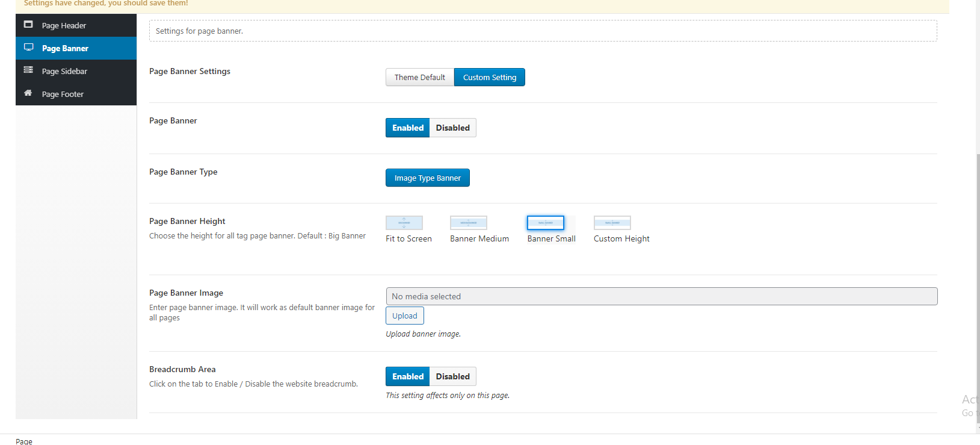Enable the Breadcrumb Area
This screenshot has width=980, height=445.
[x=408, y=376]
